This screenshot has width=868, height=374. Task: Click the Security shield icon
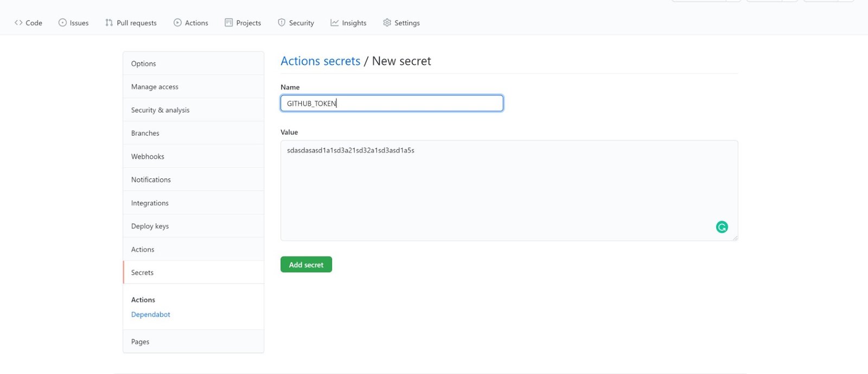pos(282,23)
